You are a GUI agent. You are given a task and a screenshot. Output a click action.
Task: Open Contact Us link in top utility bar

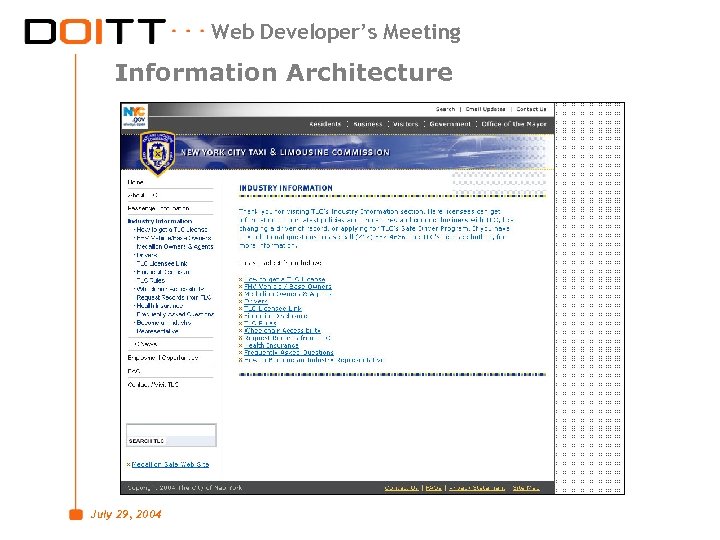[531, 109]
